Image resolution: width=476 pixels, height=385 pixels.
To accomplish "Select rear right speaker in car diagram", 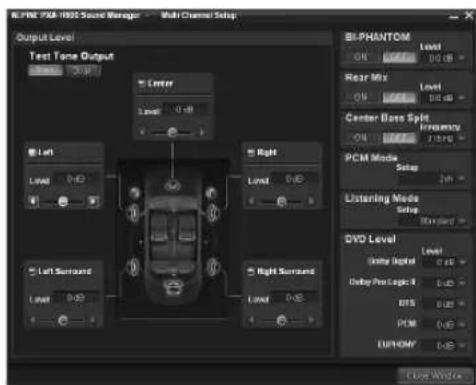I will point(212,267).
